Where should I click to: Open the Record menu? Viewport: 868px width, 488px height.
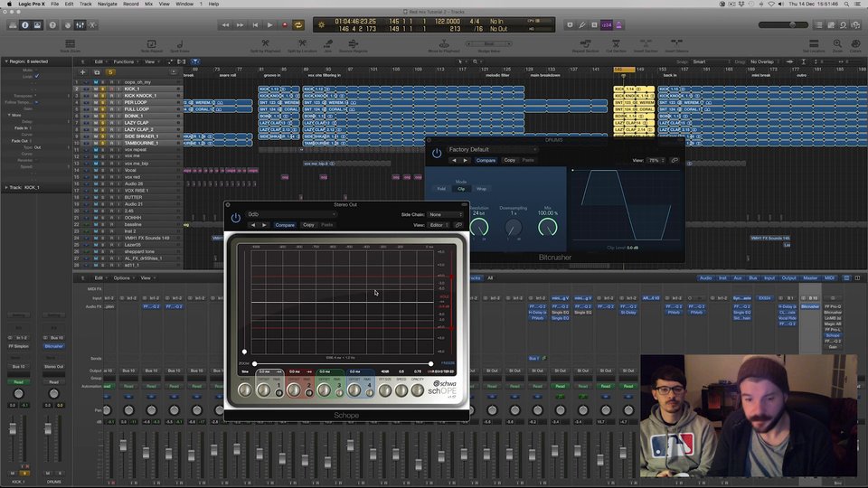pyautogui.click(x=130, y=4)
